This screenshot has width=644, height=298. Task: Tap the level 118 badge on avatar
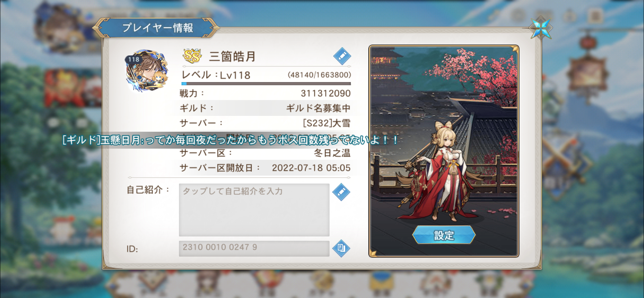click(134, 60)
